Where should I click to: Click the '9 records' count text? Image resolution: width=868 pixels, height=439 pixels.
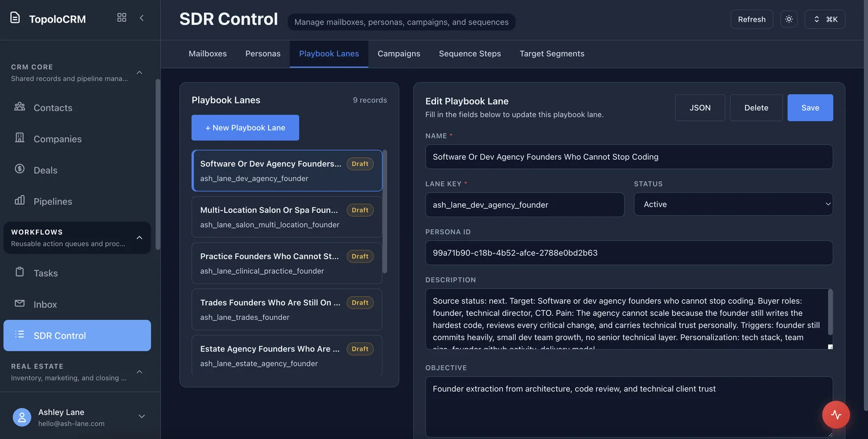coord(370,100)
